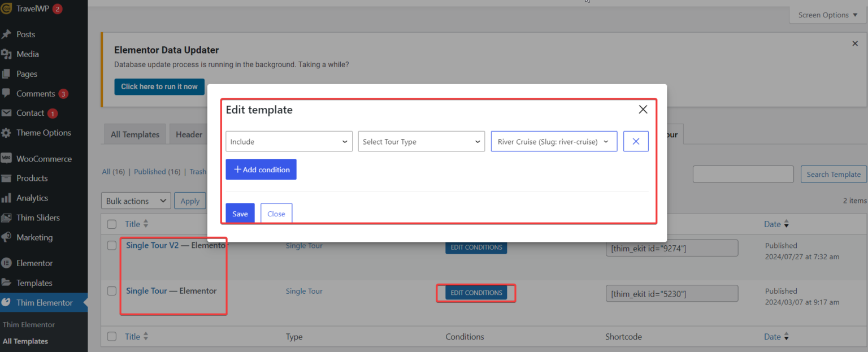Tick the select-all checkbox in table header
The width and height of the screenshot is (868, 352).
coord(112,224)
